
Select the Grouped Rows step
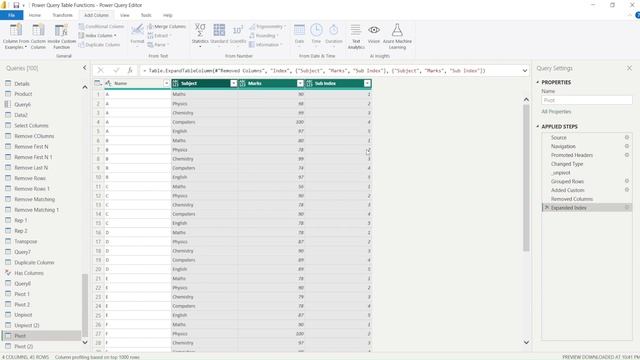567,181
